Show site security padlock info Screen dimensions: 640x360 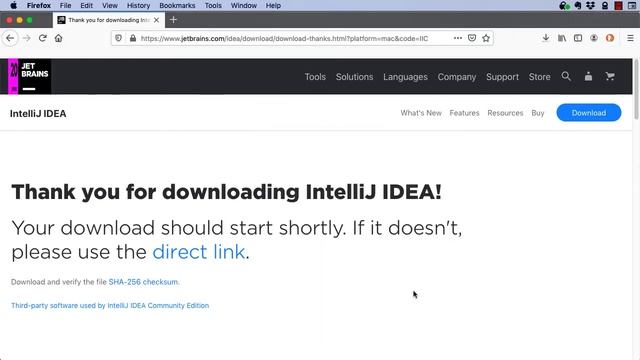coord(133,38)
